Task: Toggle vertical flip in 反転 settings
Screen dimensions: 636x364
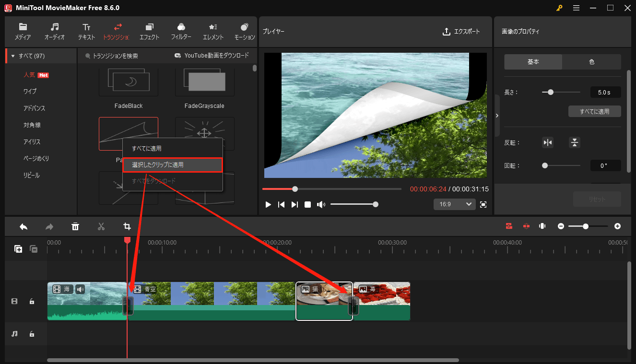Action: (575, 142)
